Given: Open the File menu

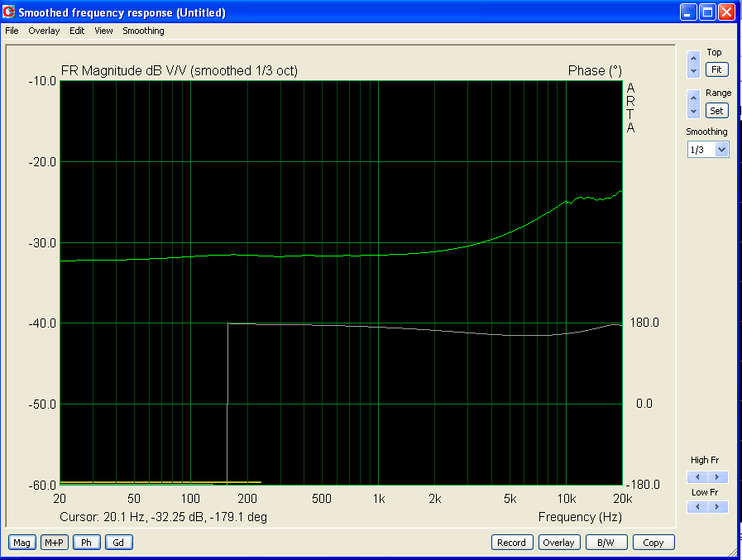Looking at the screenshot, I should [12, 31].
